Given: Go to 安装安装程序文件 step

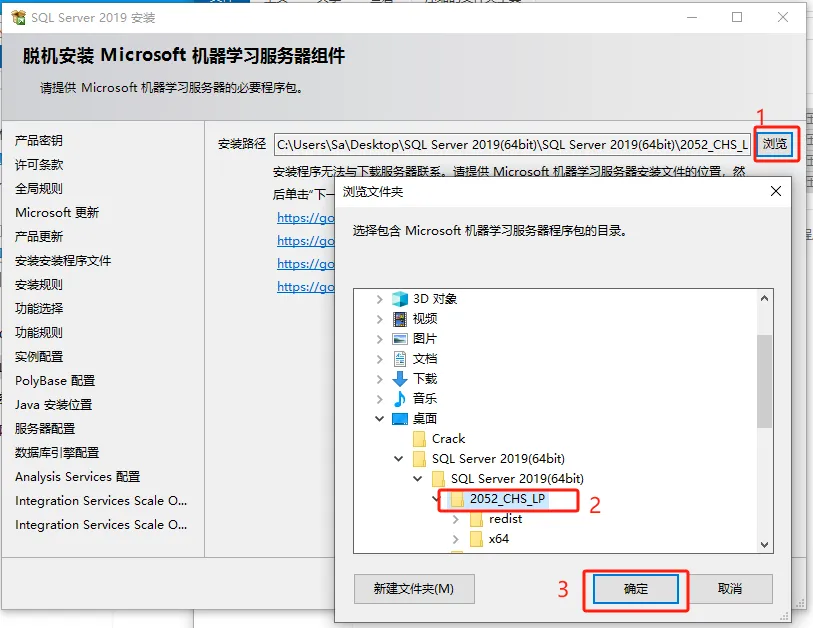Looking at the screenshot, I should click(63, 261).
